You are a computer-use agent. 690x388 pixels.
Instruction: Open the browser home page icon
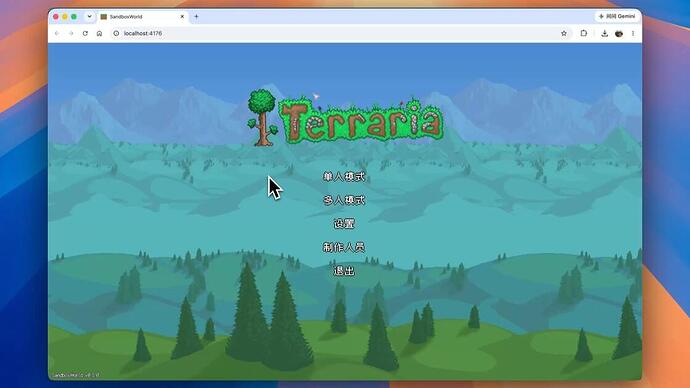[x=99, y=33]
